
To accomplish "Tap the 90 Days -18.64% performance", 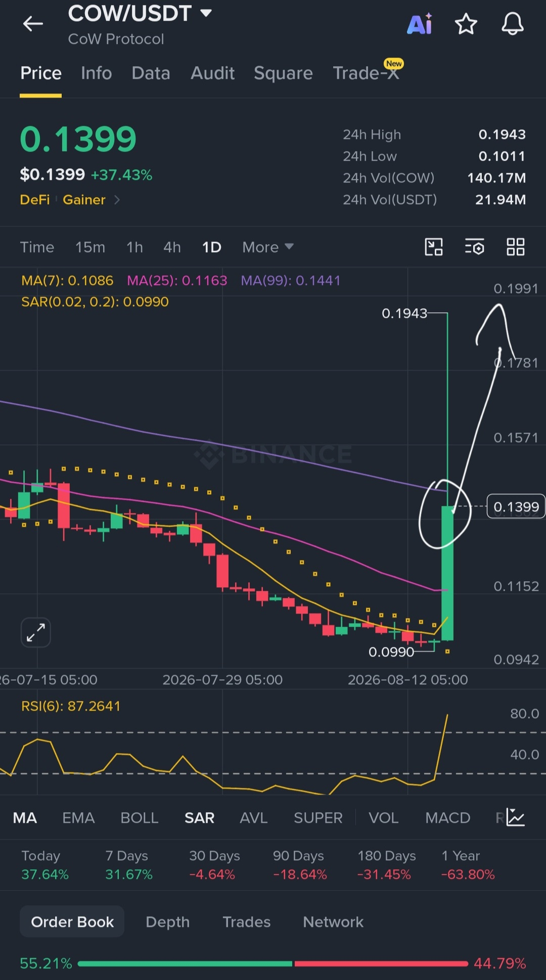I will (x=300, y=865).
